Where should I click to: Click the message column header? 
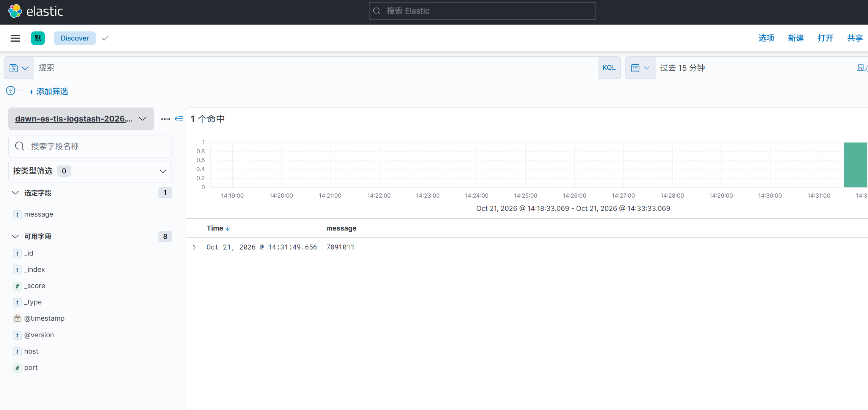[x=341, y=228]
